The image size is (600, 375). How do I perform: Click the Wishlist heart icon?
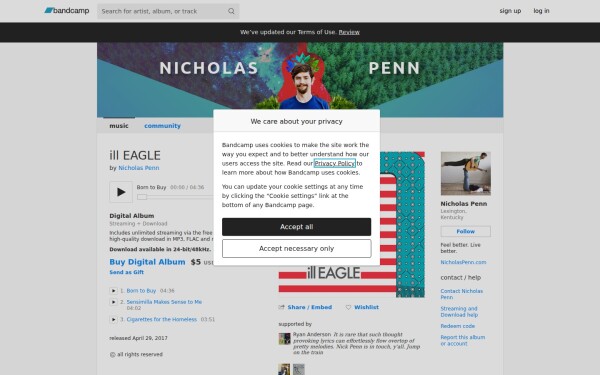pos(348,307)
